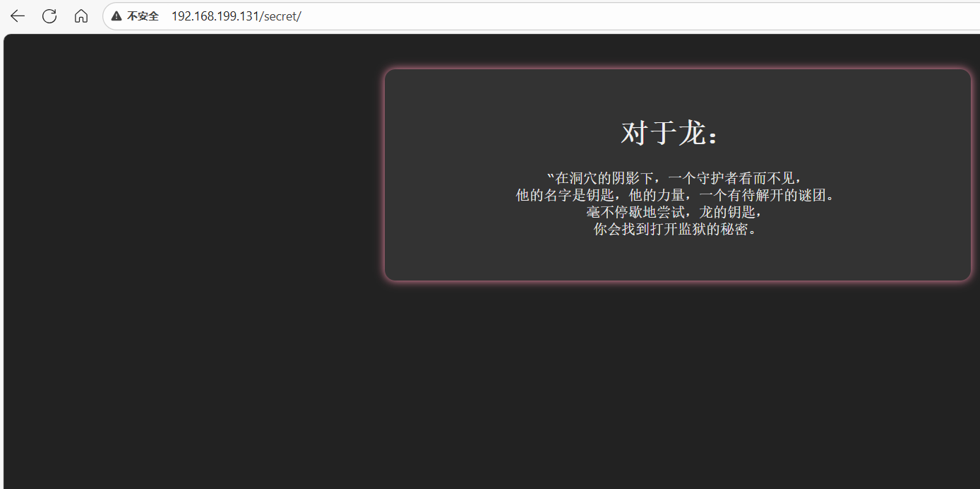Click the line starting with 他的名字是钥匙
The width and height of the screenshot is (980, 489).
pyautogui.click(x=675, y=195)
